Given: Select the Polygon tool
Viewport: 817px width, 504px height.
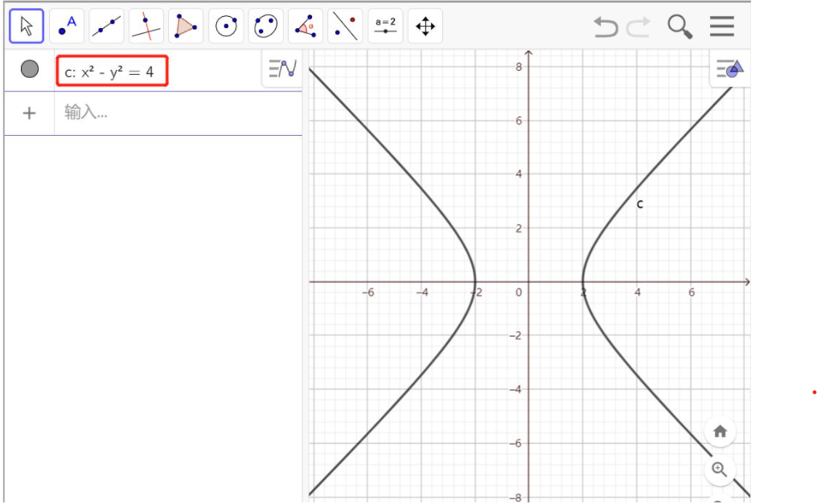Looking at the screenshot, I should pos(186,27).
